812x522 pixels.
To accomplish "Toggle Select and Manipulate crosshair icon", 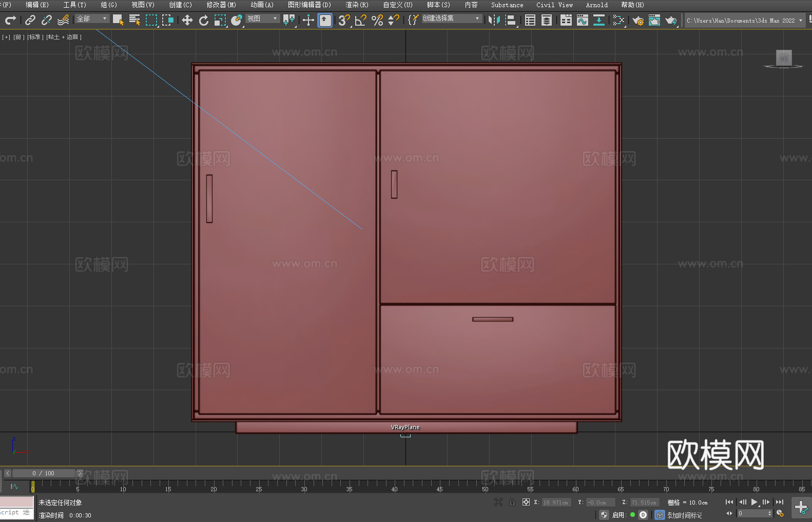I will (x=308, y=20).
